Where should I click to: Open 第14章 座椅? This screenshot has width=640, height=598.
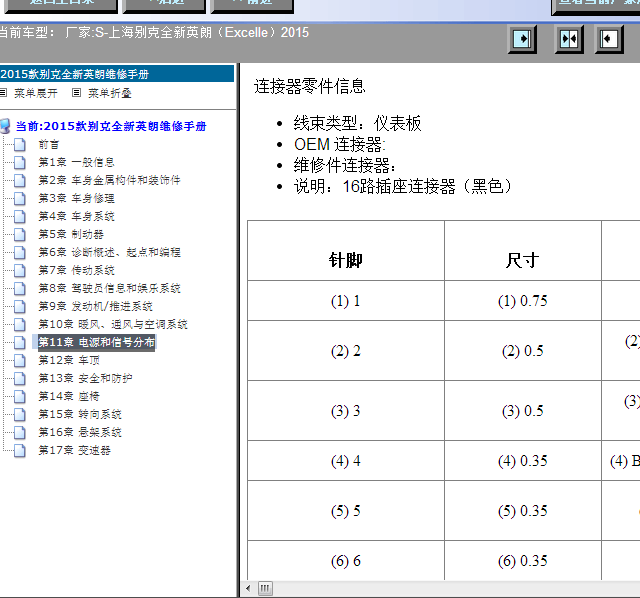(69, 396)
